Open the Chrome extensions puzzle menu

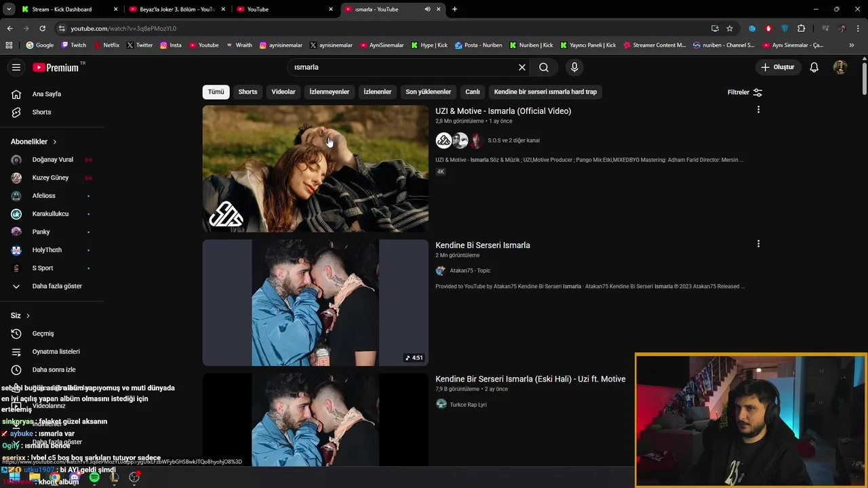coord(802,28)
